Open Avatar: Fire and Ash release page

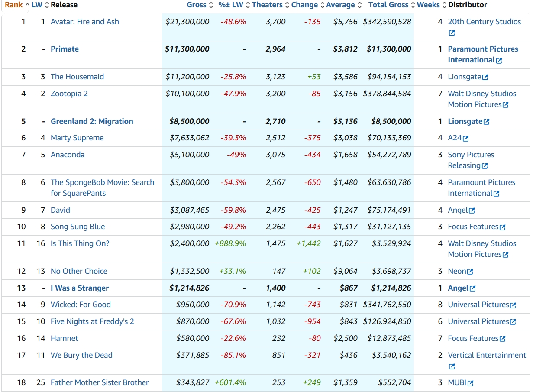(85, 22)
